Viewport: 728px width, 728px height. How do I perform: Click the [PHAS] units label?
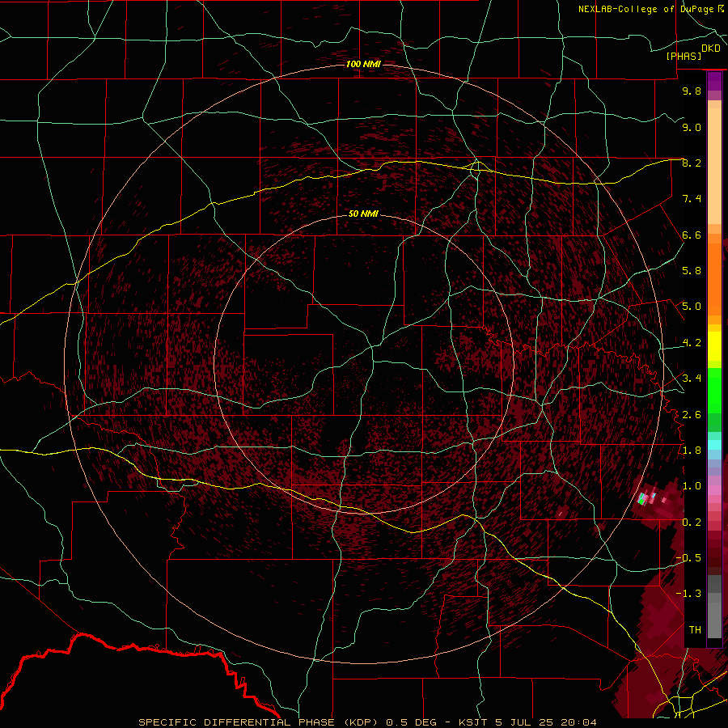[684, 56]
